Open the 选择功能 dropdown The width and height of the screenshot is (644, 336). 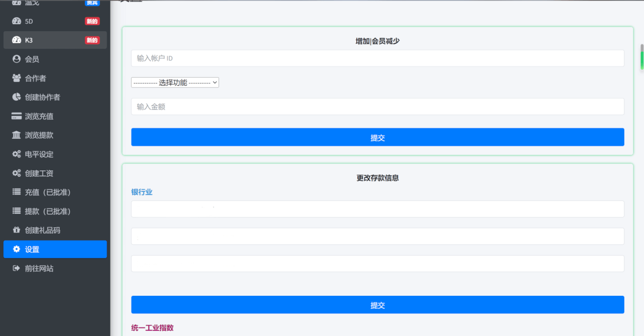tap(175, 83)
